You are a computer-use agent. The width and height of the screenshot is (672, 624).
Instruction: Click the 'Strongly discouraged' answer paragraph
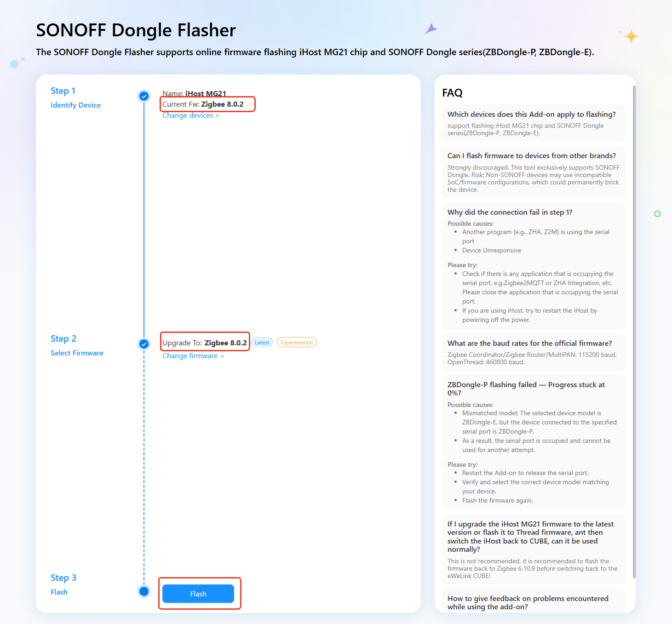click(x=534, y=178)
